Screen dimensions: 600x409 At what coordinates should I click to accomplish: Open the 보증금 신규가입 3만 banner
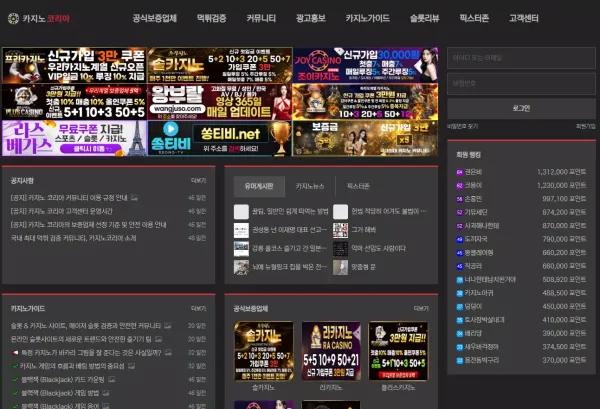pos(365,138)
